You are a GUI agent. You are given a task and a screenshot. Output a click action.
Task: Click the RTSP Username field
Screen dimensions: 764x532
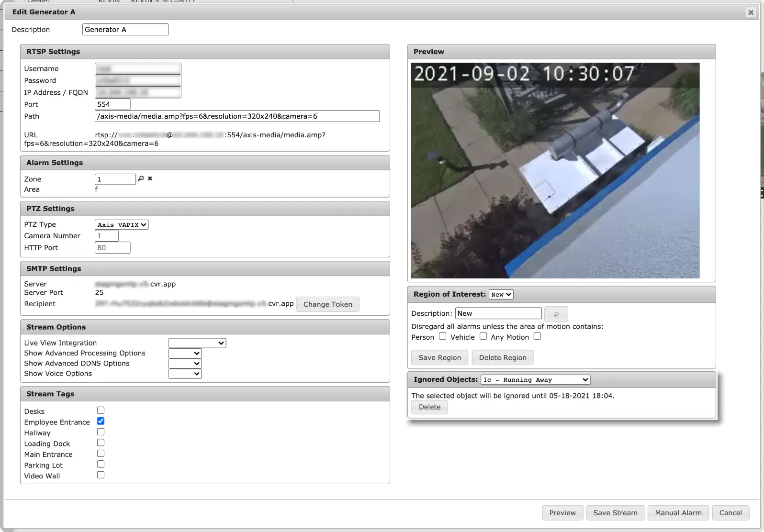pos(138,69)
